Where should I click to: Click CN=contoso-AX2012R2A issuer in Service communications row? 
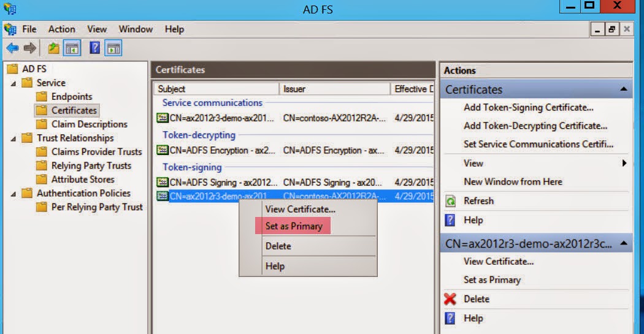tap(334, 118)
